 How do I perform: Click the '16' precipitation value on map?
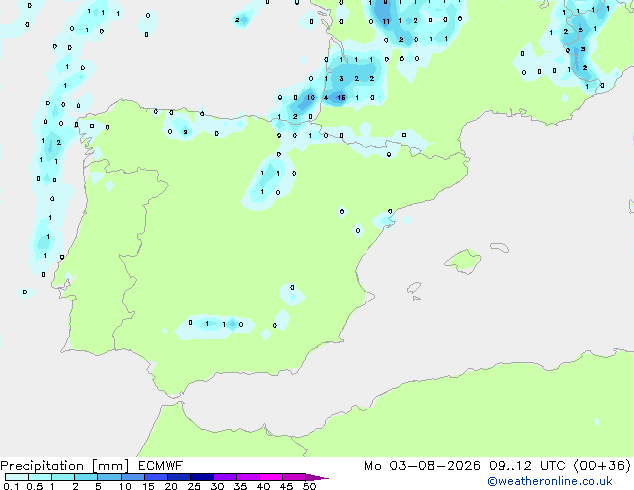tap(341, 97)
